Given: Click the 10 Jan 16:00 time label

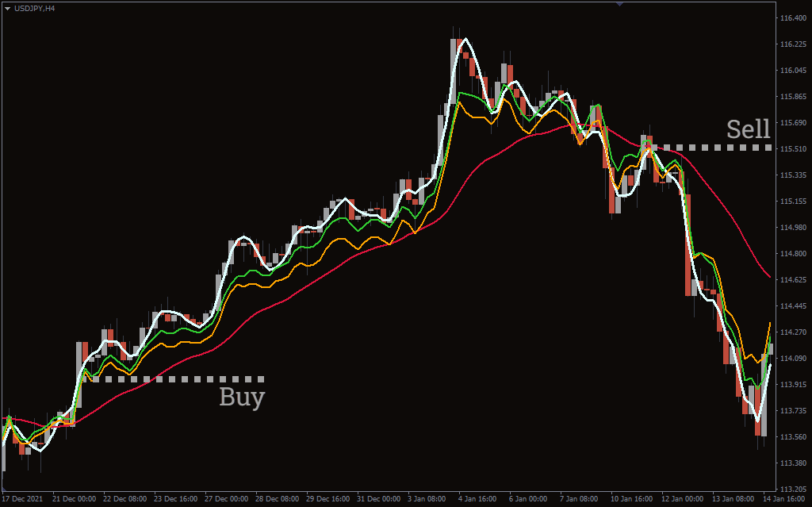Looking at the screenshot, I should coord(632,499).
